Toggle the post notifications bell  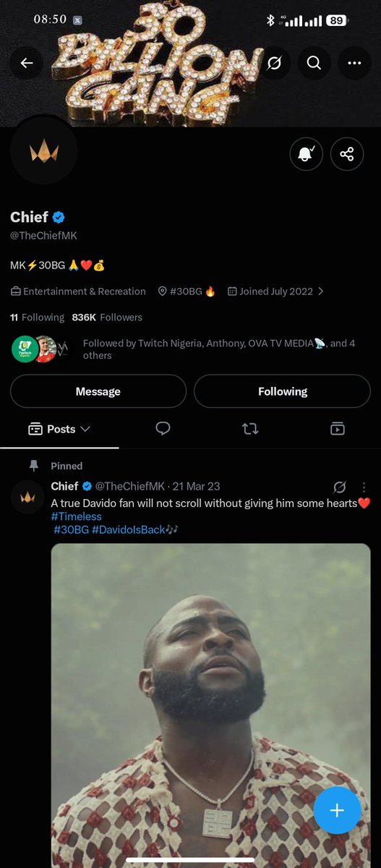(307, 154)
